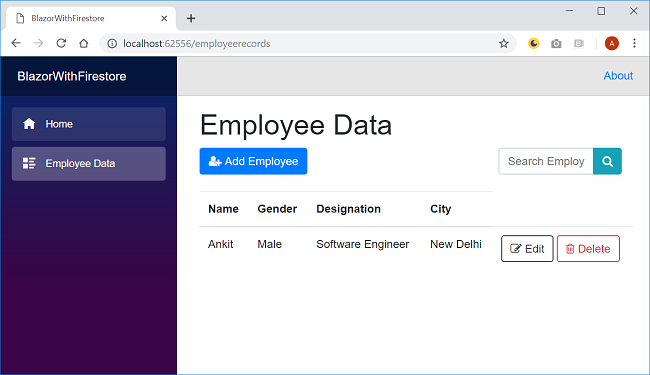Click the camera extension icon
This screenshot has height=375, width=650.
pos(556,44)
